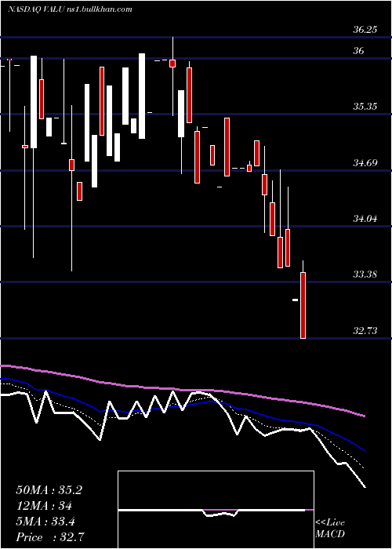Select the 34.04 price level label
The image size is (392, 549).
(x=365, y=219)
